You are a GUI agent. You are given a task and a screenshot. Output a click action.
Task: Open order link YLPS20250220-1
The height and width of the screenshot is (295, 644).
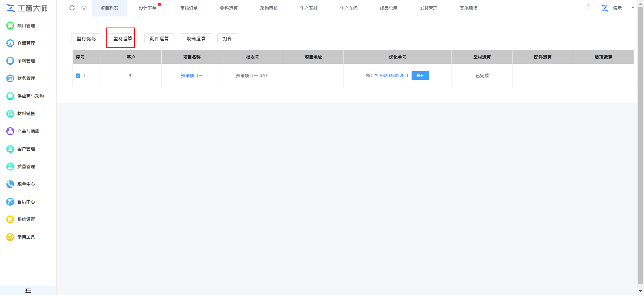(391, 76)
